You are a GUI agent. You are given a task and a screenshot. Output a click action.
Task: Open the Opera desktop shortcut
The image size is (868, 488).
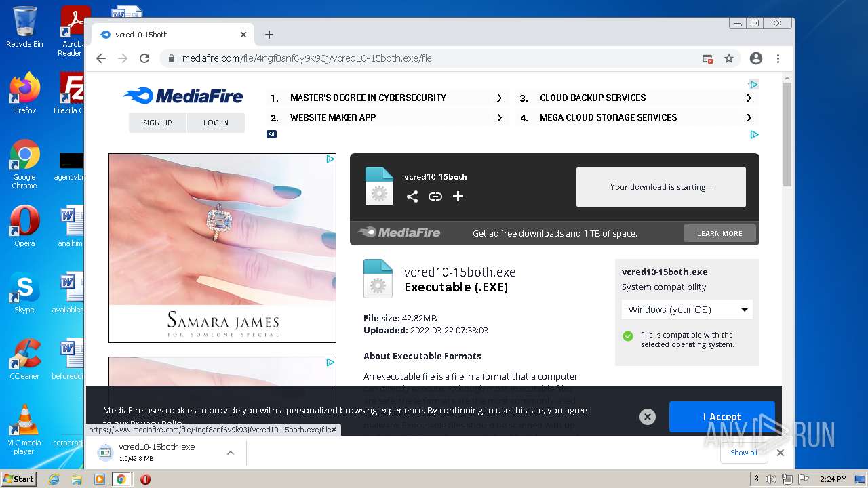[24, 226]
